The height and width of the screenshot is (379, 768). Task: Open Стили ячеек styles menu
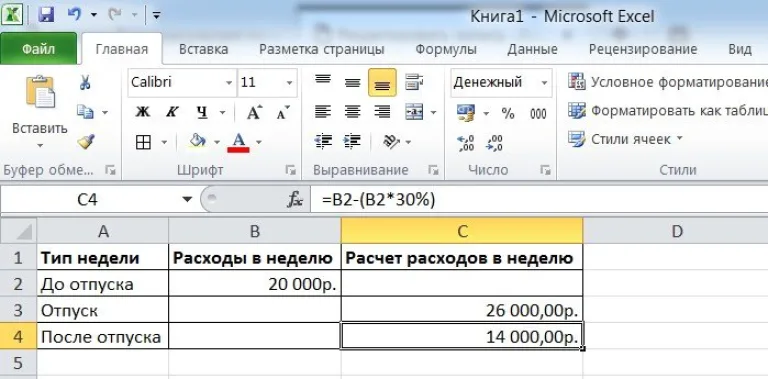pos(626,139)
